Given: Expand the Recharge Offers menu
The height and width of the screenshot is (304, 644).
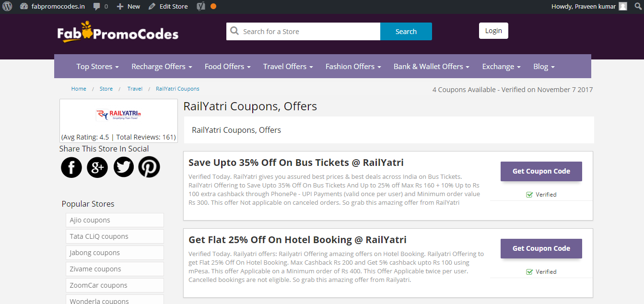Looking at the screenshot, I should click(162, 66).
